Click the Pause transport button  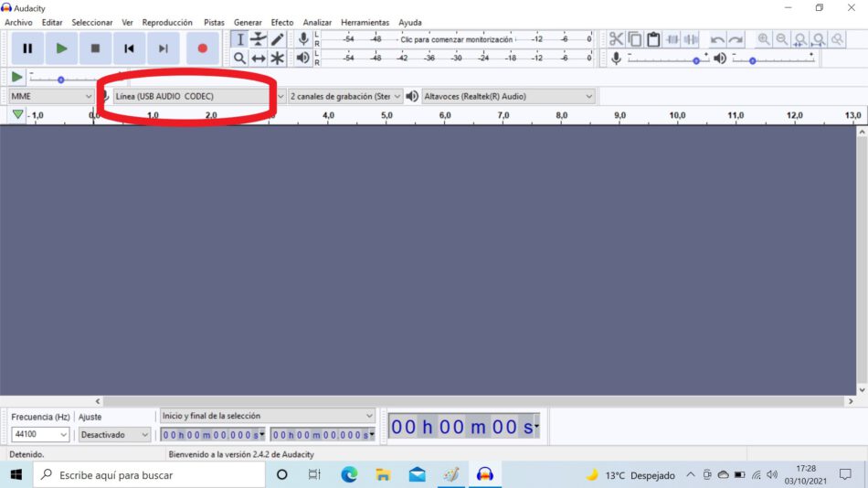pos(27,48)
